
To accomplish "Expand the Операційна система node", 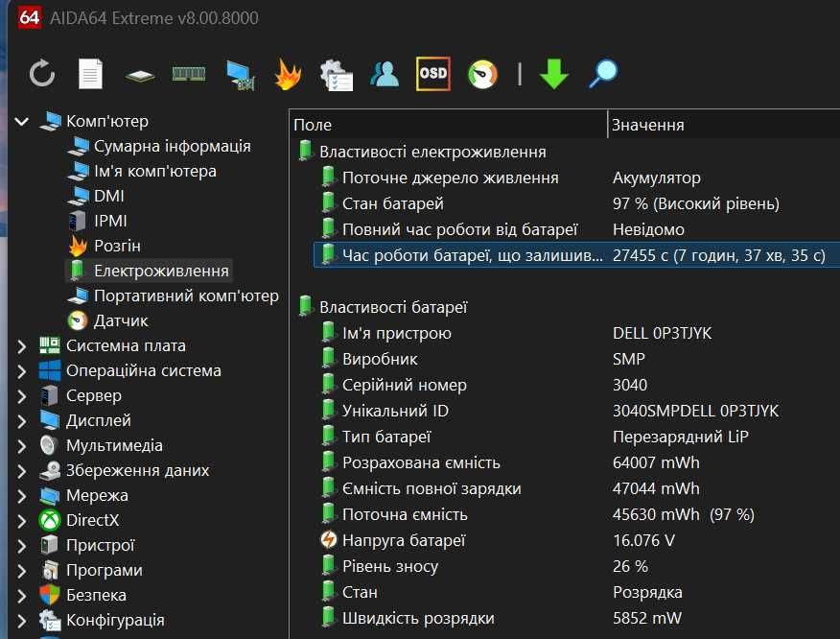I will (x=21, y=371).
